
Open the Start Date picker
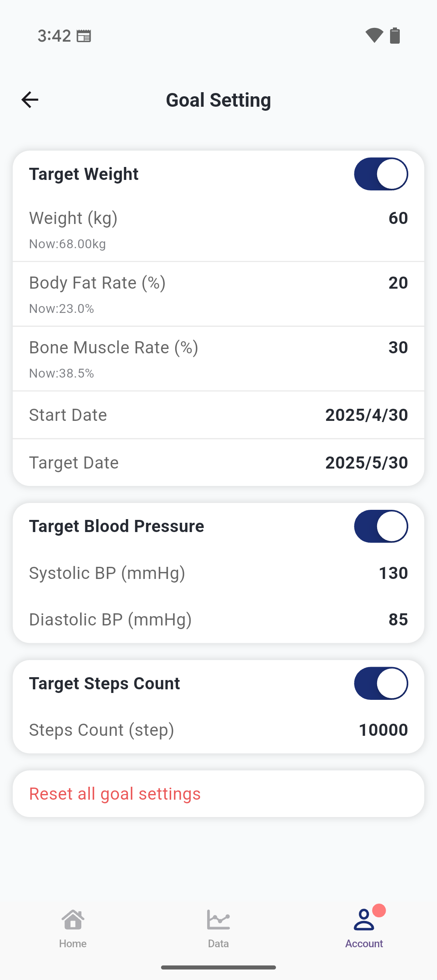(x=366, y=415)
